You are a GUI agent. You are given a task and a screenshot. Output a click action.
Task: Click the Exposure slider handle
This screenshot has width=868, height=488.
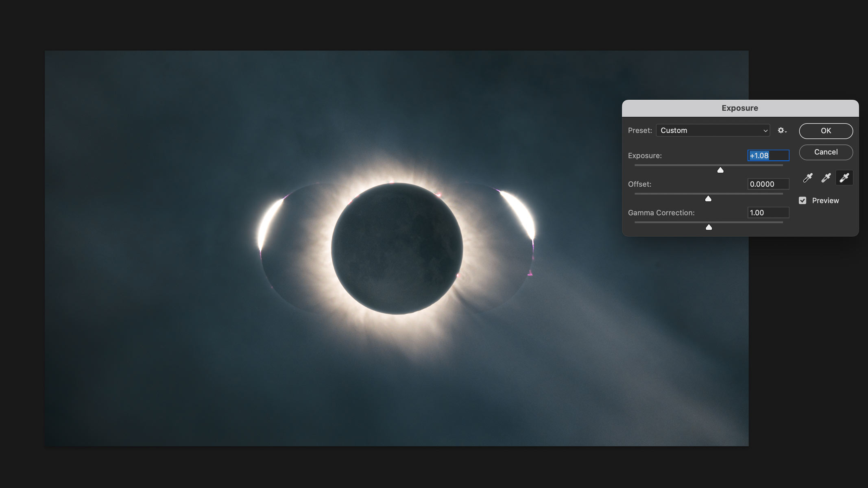tap(720, 170)
